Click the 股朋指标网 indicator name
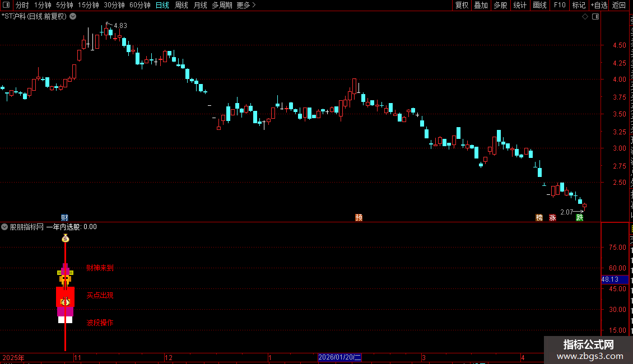Screen dimensions: 633x364 pos(27,227)
